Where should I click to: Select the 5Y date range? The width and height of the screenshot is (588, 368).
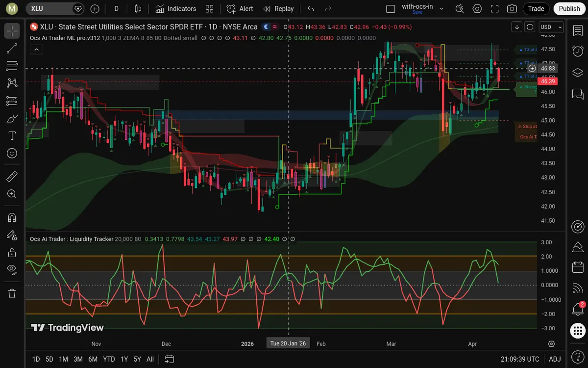[x=137, y=359]
